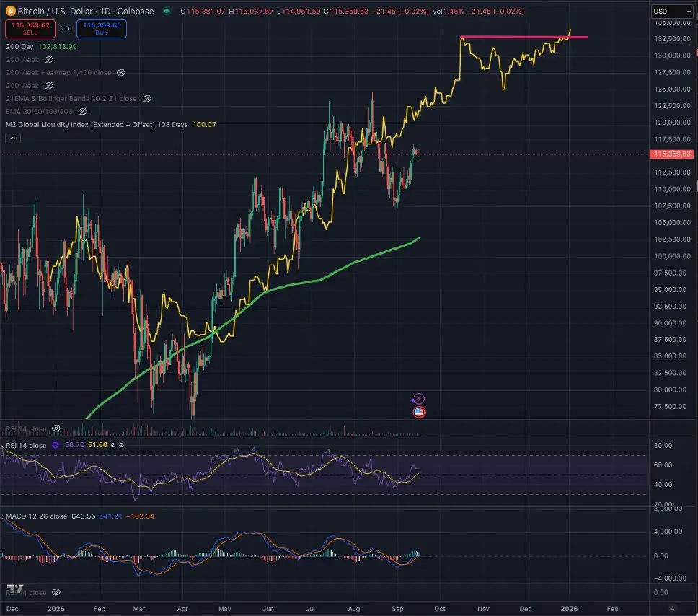Toggle visibility eye for EMA 20/50/100/200
698x616 pixels.
pos(83,111)
